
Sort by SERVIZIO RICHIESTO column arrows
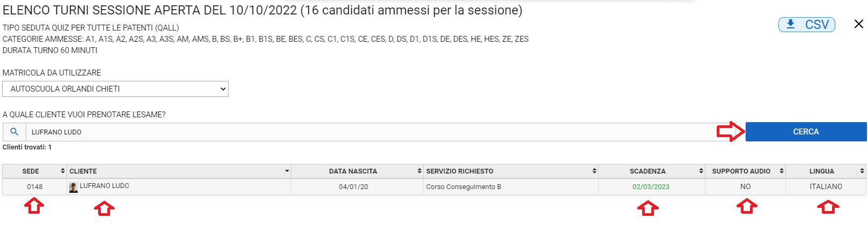[594, 171]
